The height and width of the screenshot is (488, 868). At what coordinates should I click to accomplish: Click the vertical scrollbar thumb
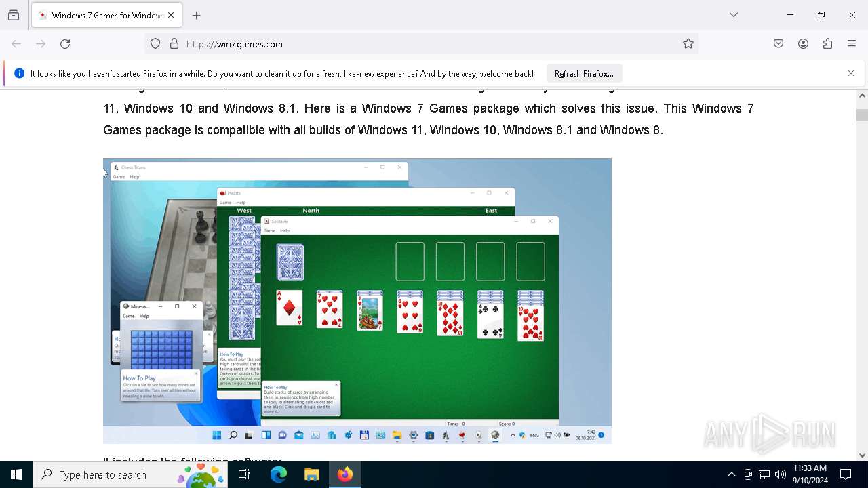pyautogui.click(x=862, y=115)
